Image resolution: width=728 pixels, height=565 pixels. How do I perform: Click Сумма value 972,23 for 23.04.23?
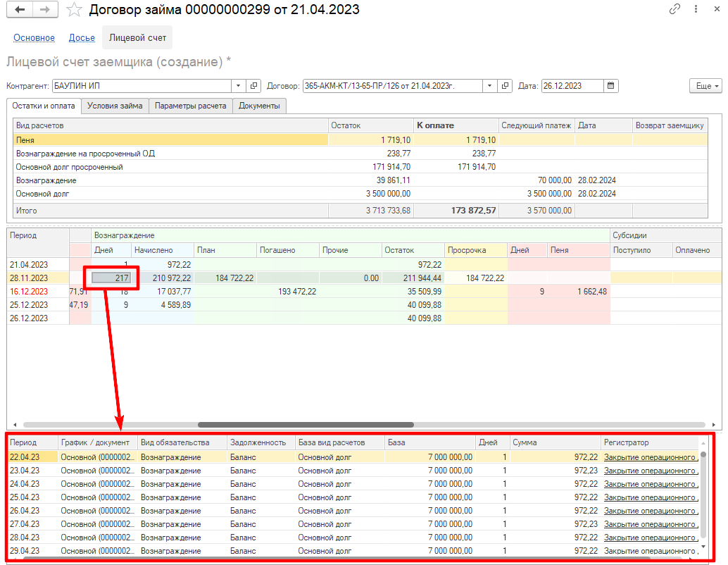(x=586, y=470)
